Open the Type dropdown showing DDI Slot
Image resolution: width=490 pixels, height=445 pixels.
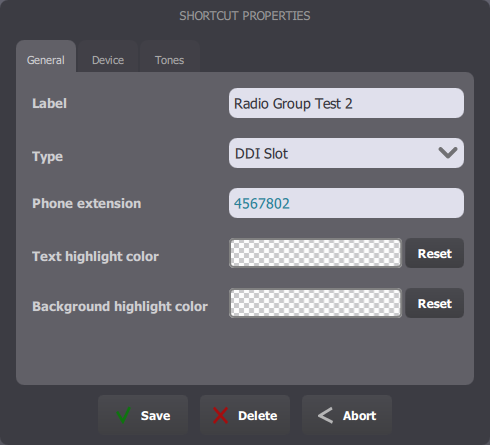[346, 153]
